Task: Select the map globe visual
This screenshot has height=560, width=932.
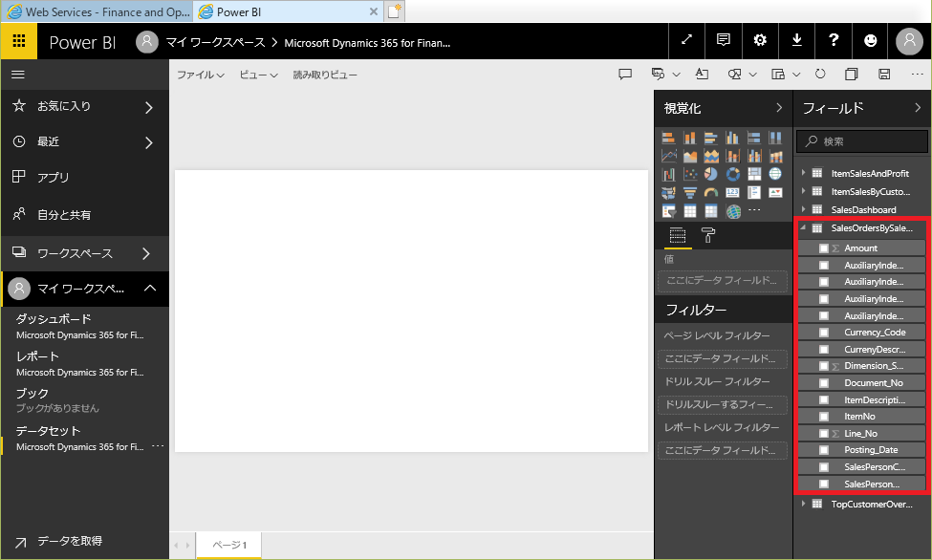Action: pyautogui.click(x=775, y=174)
